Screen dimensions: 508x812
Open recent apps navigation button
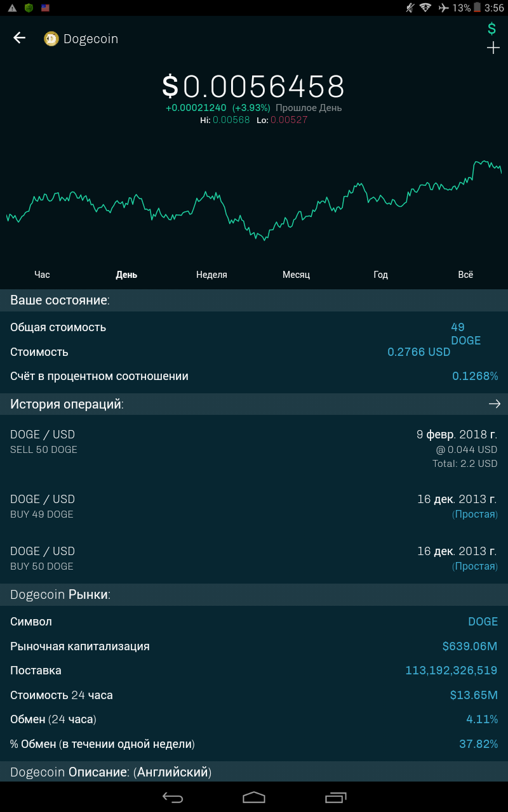tap(336, 797)
